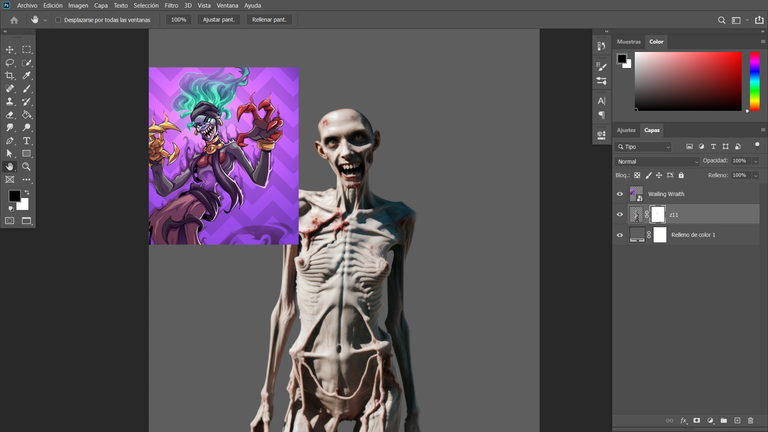The image size is (768, 432).
Task: Open the Archivo menu
Action: [x=27, y=5]
